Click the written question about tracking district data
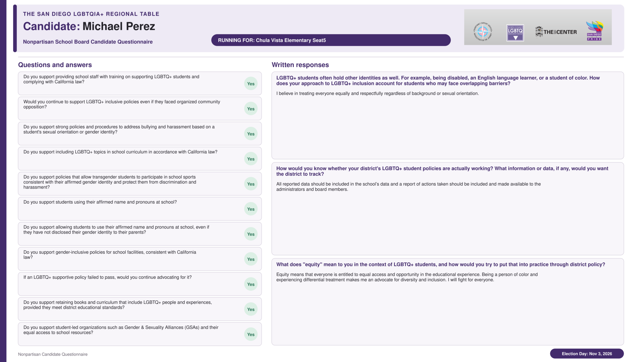 442,171
